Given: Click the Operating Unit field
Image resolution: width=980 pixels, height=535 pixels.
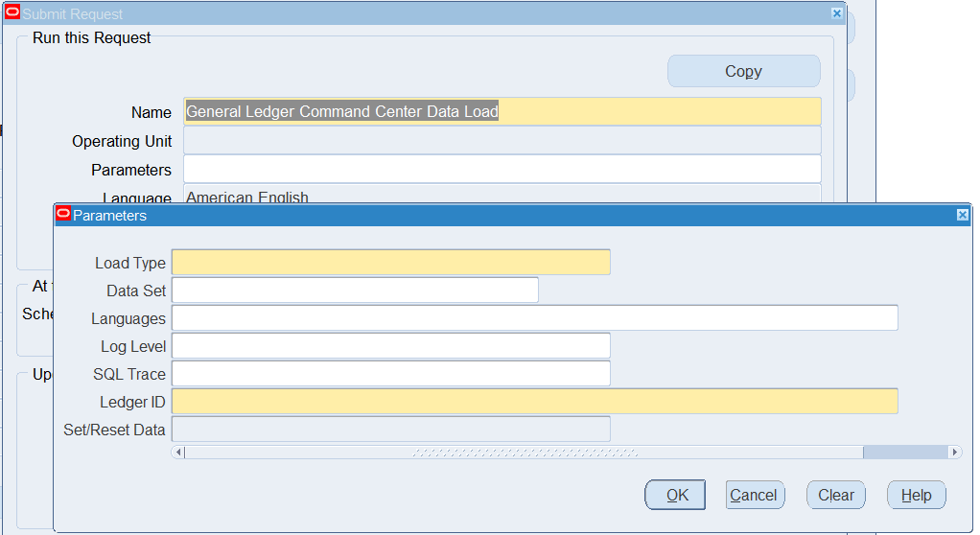Looking at the screenshot, I should point(502,141).
